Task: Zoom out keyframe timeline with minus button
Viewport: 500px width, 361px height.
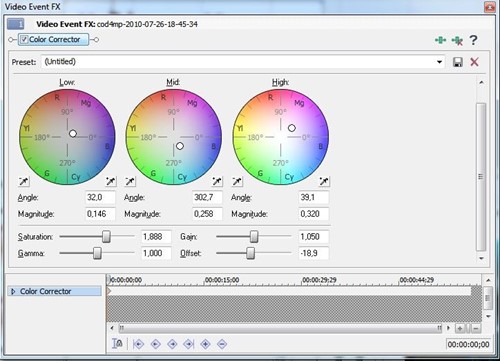Action: [476, 328]
